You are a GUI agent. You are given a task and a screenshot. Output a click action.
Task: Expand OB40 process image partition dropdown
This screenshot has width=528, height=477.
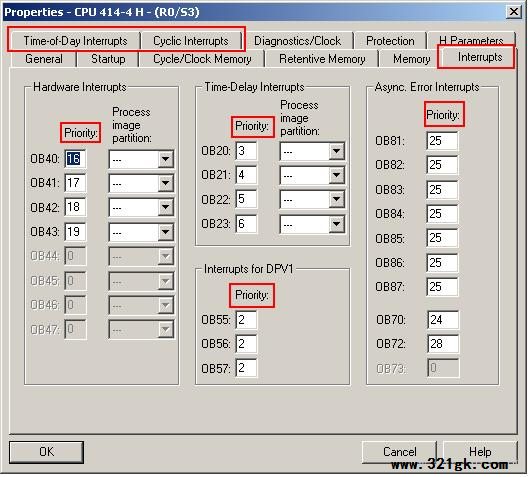165,159
